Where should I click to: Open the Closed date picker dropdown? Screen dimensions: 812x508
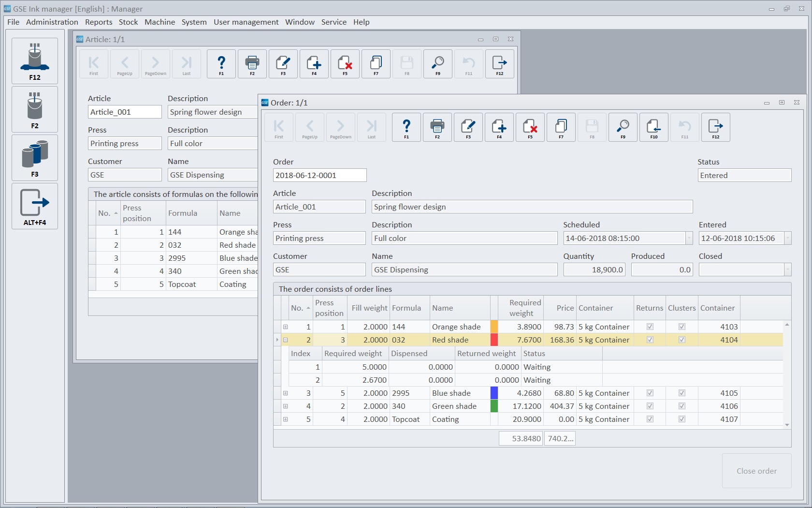pos(788,269)
